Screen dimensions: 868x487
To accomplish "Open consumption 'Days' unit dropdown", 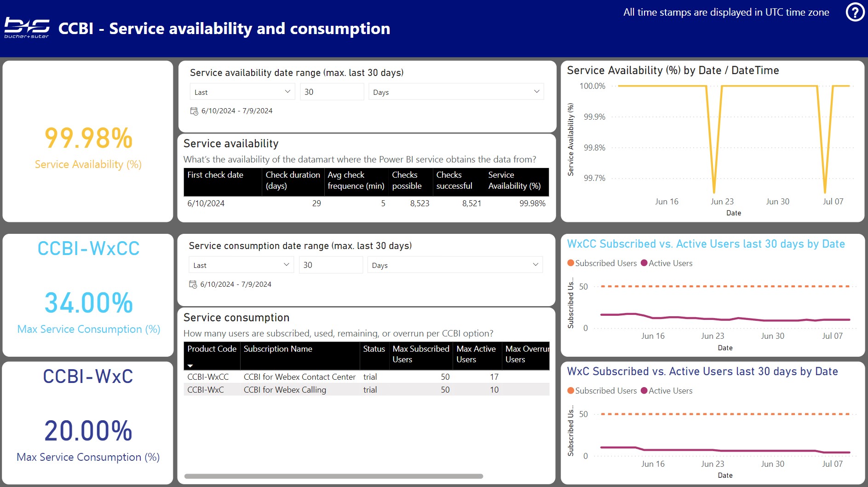I will coord(455,265).
